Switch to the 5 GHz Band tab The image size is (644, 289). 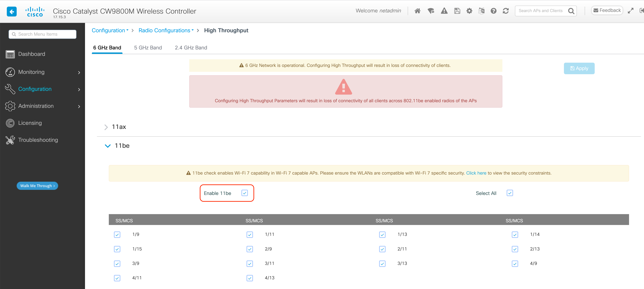pos(148,48)
